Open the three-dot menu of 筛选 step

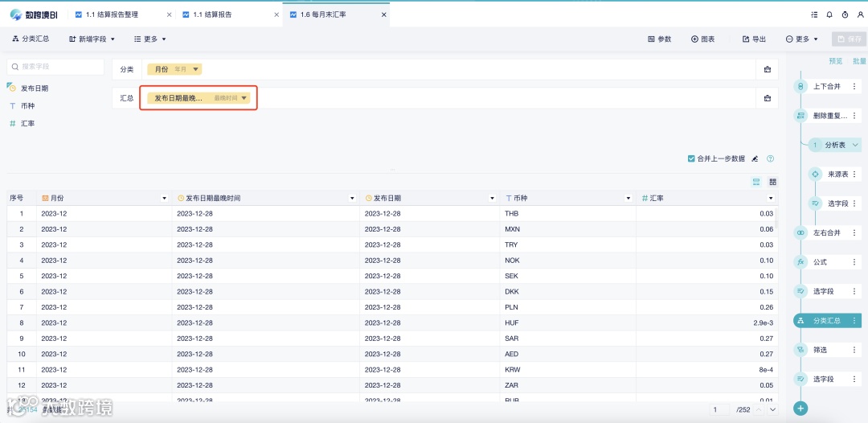point(854,349)
